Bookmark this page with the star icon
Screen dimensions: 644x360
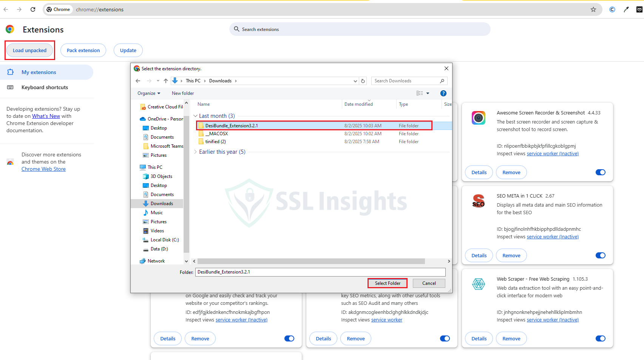click(593, 9)
